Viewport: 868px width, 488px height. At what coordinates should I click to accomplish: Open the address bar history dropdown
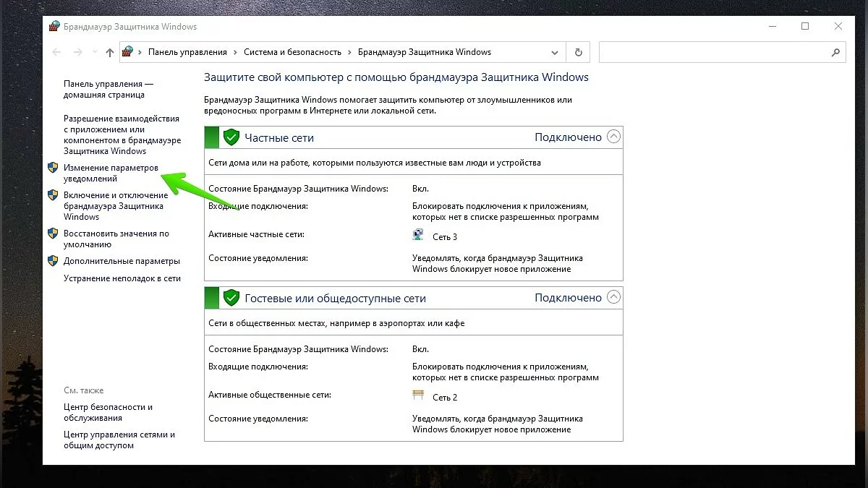(x=555, y=52)
